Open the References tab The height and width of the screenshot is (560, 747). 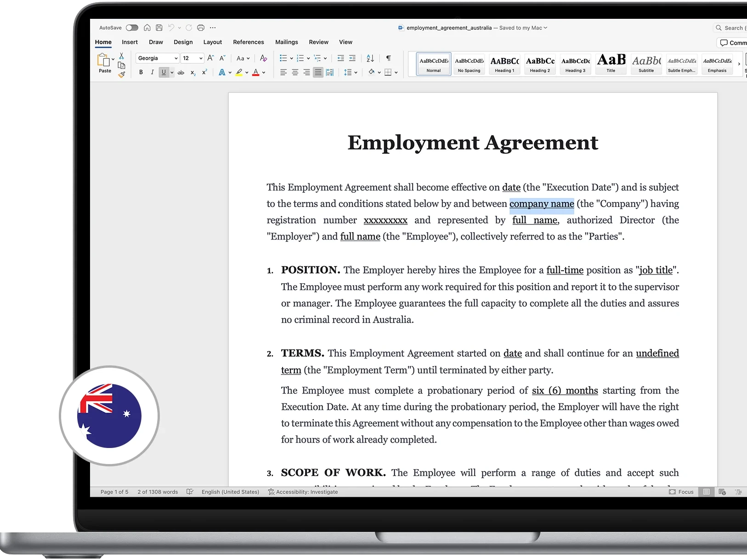(x=249, y=42)
